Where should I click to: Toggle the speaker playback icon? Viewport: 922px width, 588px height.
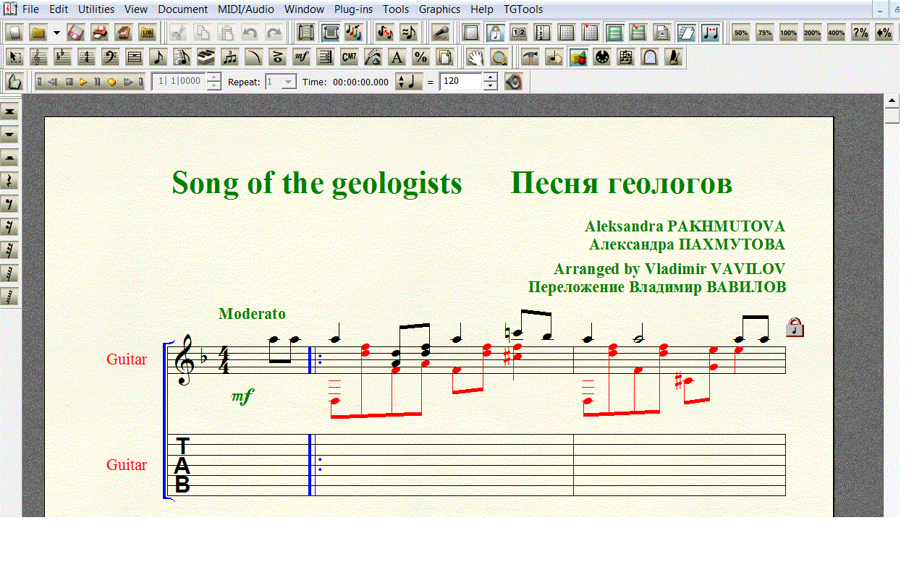(514, 82)
